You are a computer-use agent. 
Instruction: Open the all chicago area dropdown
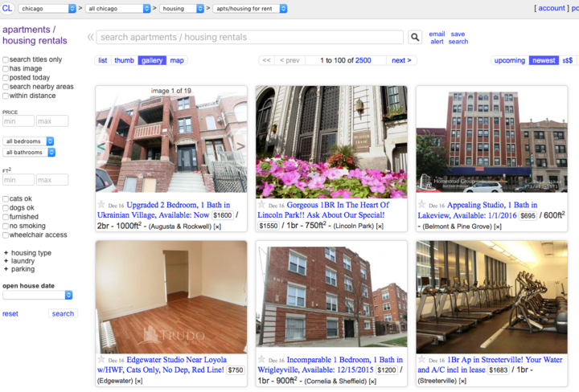[x=117, y=9]
